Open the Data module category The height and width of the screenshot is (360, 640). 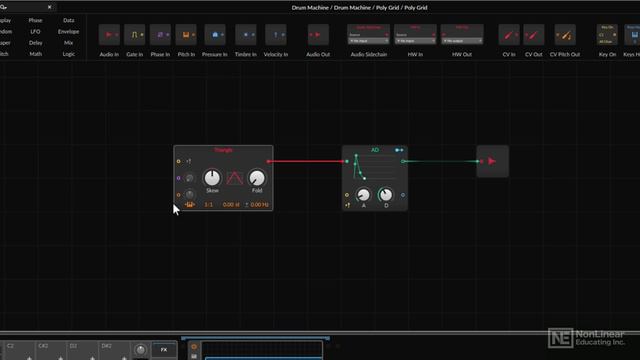(69, 20)
